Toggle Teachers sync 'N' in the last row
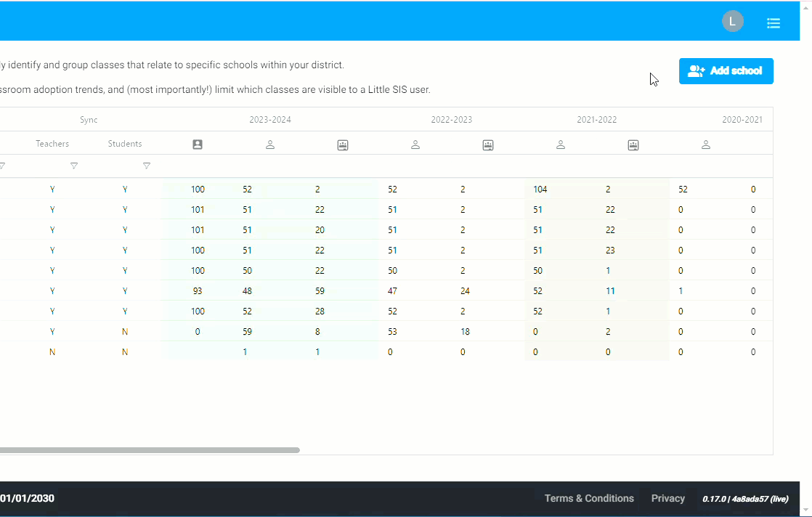 point(52,352)
